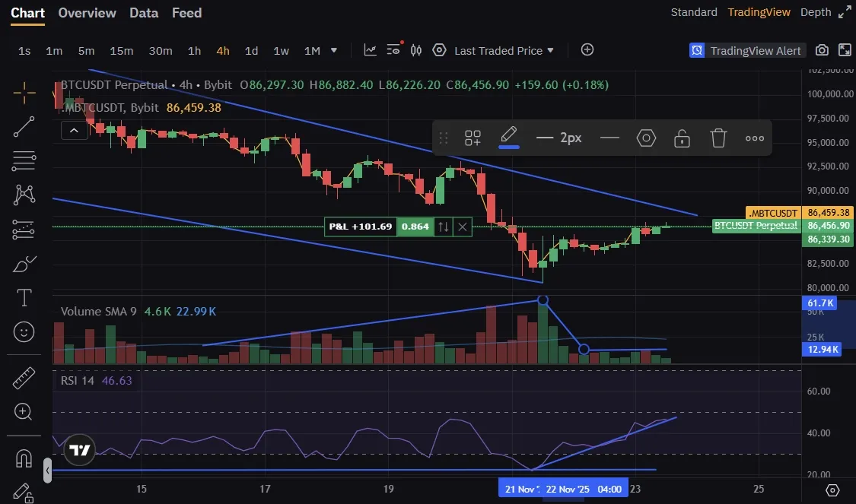Open candlestick style selector
Viewport: 856px width, 504px height.
[416, 50]
